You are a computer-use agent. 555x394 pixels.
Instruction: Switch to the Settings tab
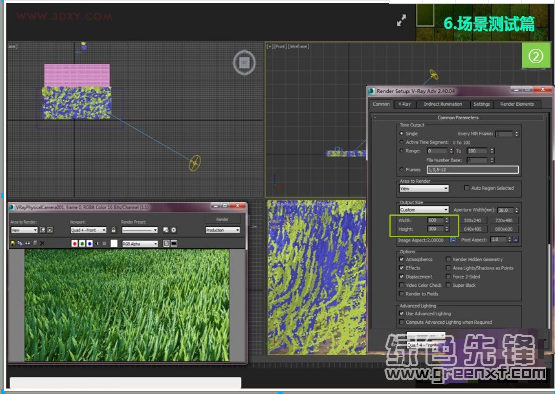coord(481,104)
